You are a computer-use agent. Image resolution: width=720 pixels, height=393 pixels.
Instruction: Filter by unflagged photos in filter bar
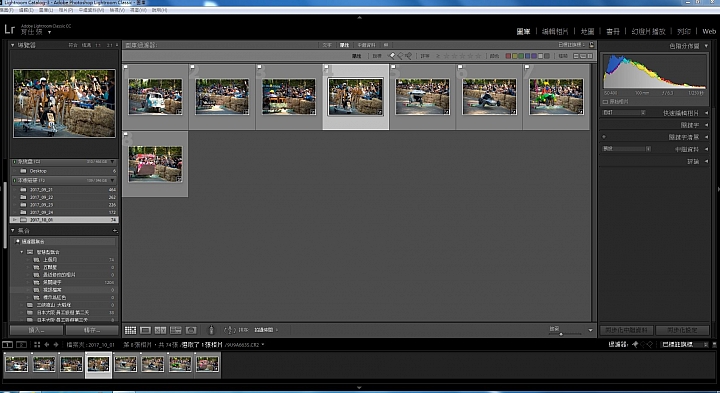[x=400, y=56]
